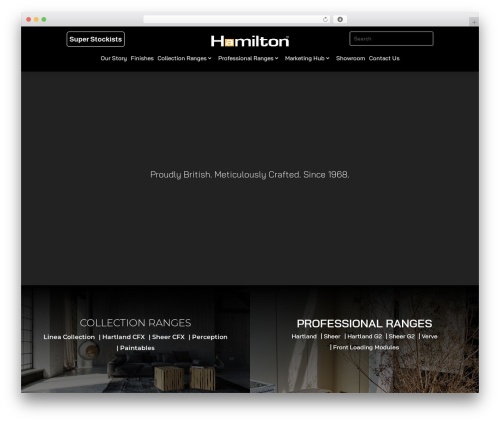Open the Sheer CFX link
The image size is (500, 423).
168,337
